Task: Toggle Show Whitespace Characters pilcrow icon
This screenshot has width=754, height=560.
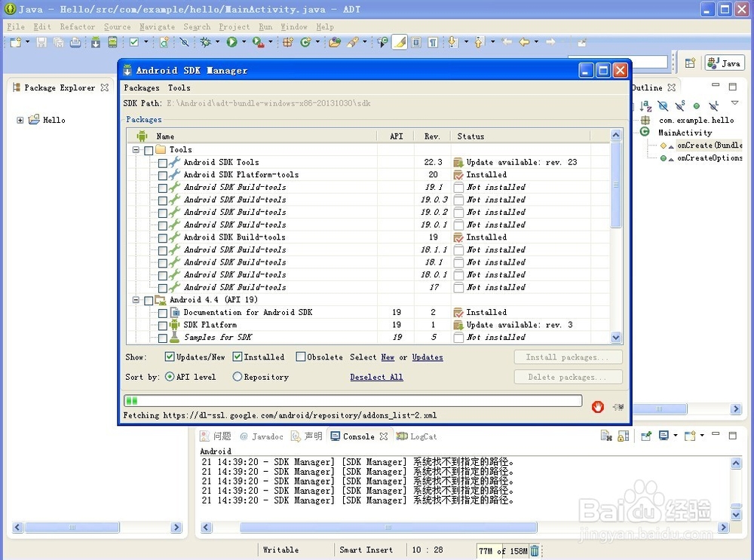Action: click(433, 42)
